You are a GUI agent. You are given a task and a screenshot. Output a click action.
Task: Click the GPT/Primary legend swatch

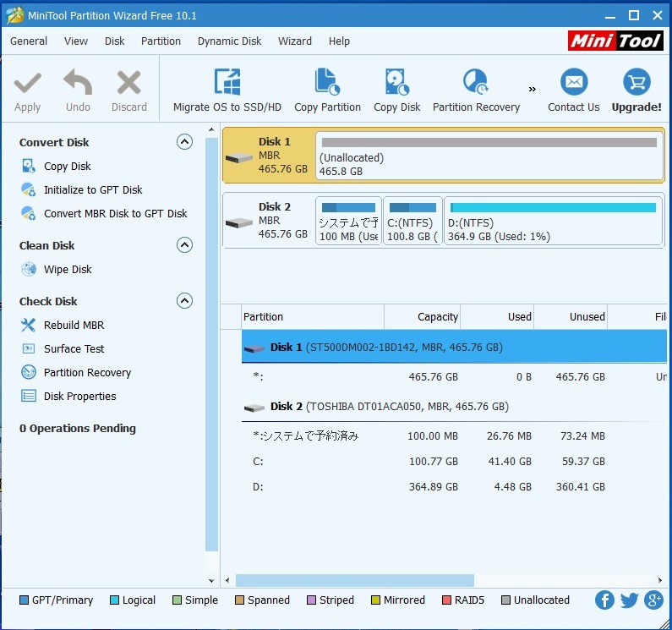[24, 600]
